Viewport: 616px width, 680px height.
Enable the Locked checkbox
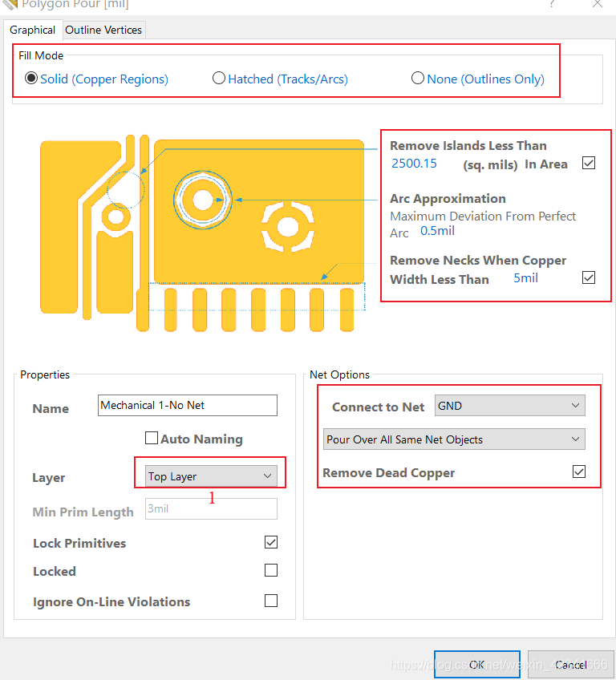coord(271,571)
